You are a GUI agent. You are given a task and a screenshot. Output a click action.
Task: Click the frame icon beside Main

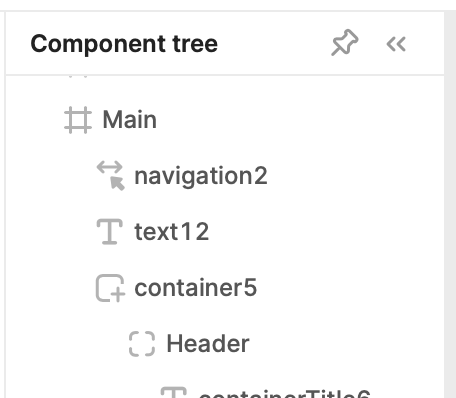pos(78,120)
